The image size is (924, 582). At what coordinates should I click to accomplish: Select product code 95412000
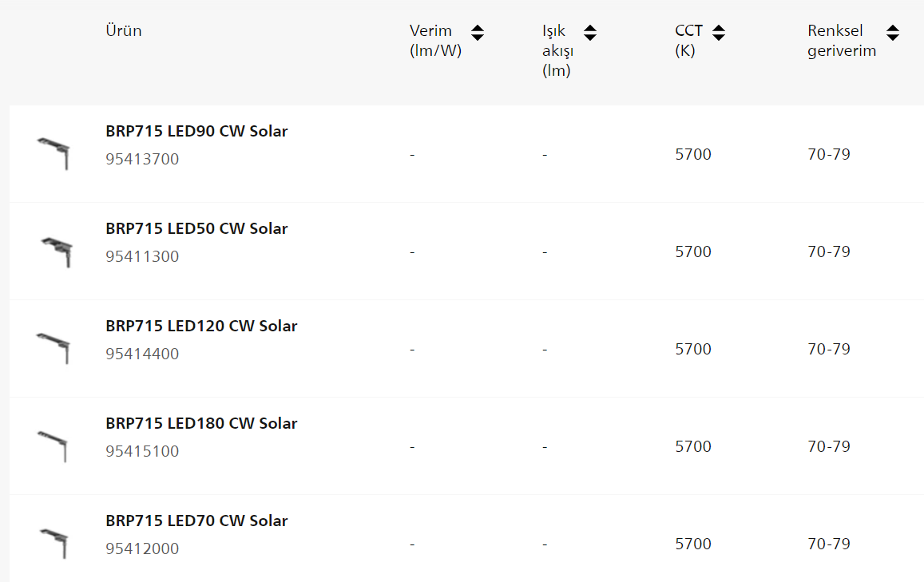click(x=142, y=548)
